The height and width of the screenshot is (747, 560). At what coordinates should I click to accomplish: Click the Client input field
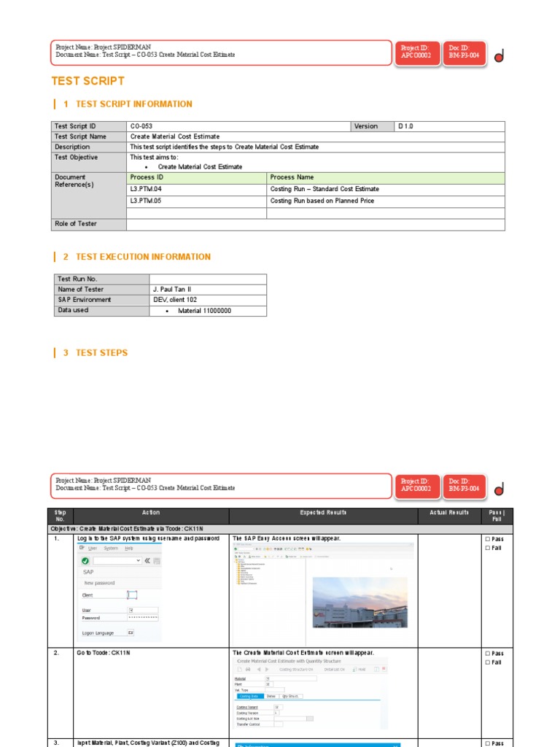(x=132, y=595)
